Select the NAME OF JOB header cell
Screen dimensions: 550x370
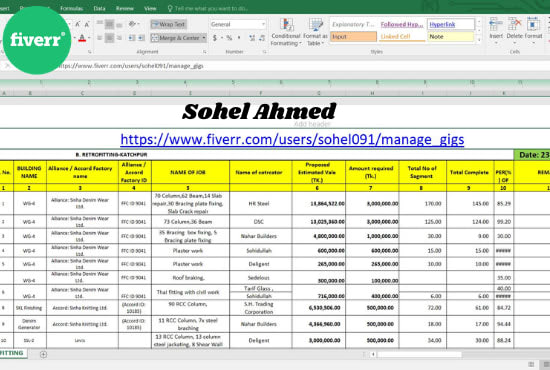coord(190,172)
